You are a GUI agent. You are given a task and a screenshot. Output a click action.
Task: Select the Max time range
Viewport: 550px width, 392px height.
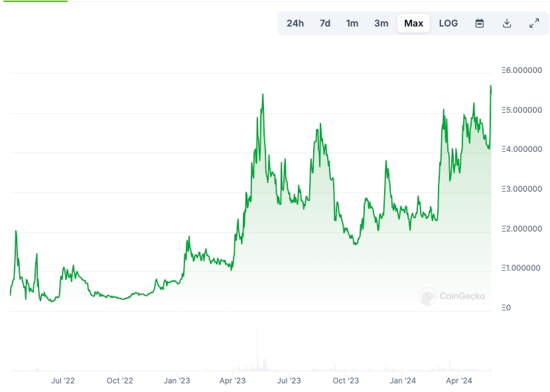coord(413,23)
